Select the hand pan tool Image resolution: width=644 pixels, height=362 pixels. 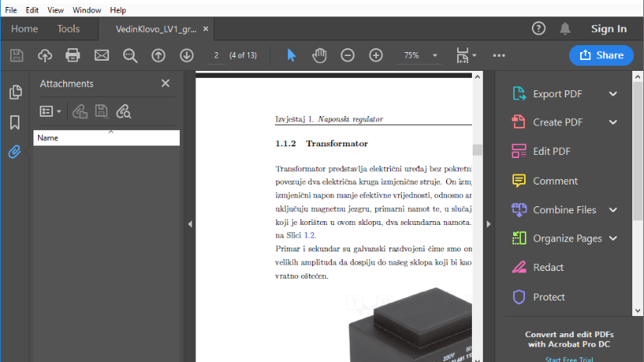point(319,55)
